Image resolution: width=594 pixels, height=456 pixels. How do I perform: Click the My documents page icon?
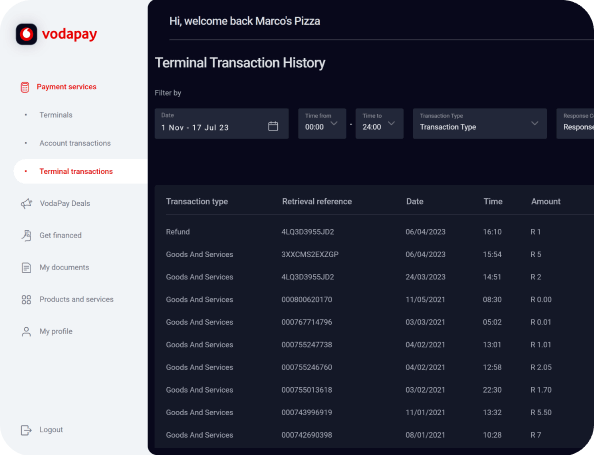tap(26, 268)
